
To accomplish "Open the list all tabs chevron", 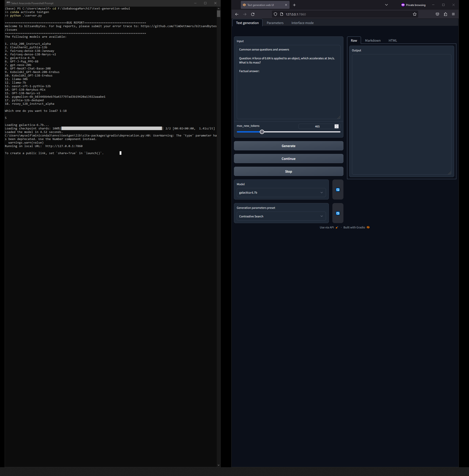I will [386, 5].
